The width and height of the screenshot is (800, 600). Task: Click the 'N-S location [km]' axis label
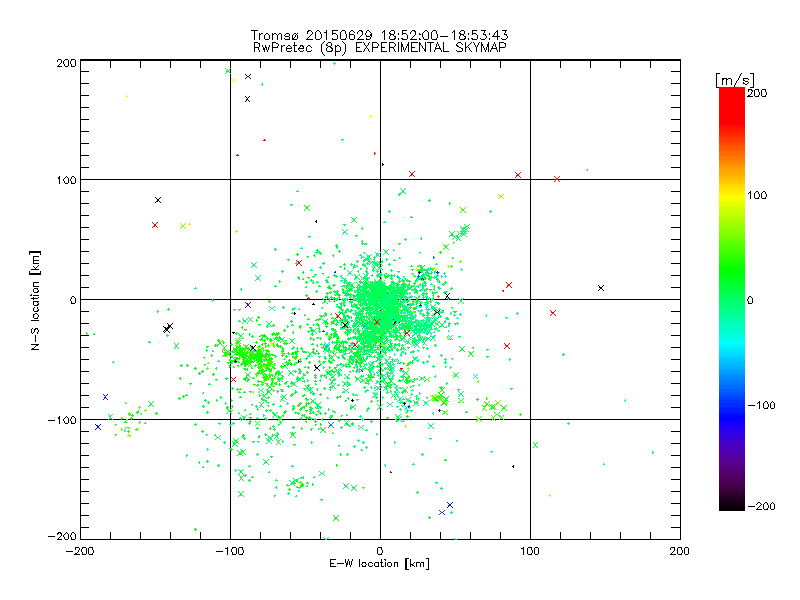(x=35, y=300)
